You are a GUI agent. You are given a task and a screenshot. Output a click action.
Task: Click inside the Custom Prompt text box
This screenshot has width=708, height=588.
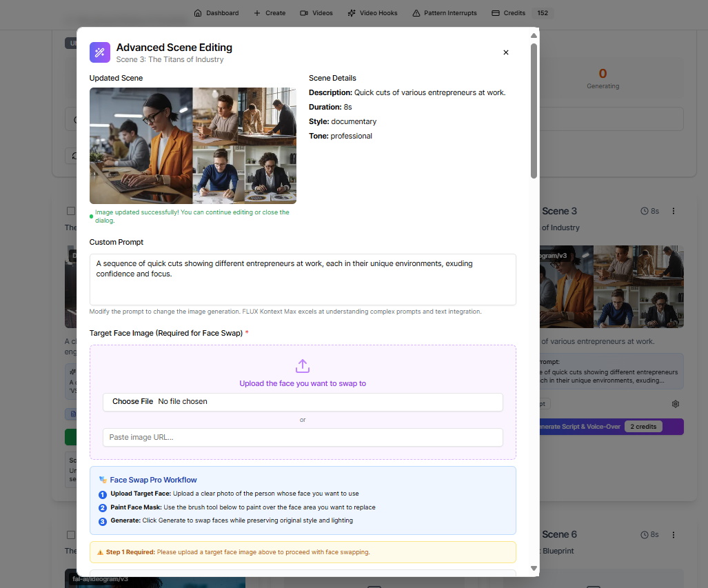(x=302, y=278)
